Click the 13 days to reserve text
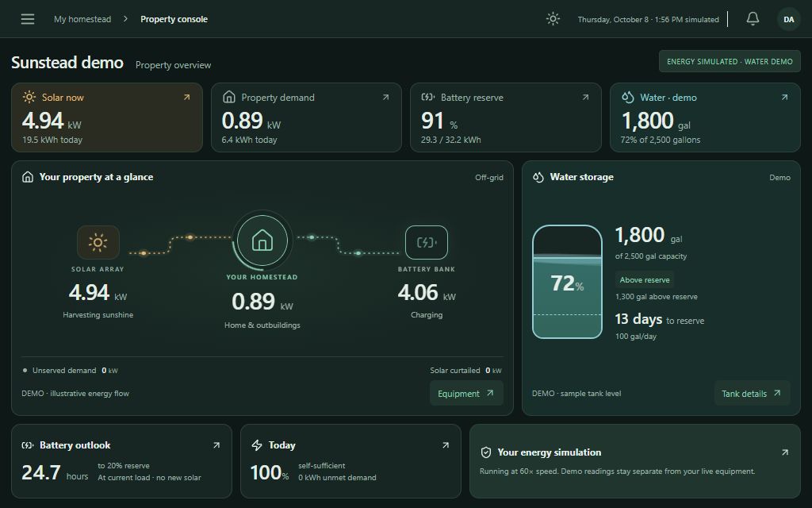The width and height of the screenshot is (812, 508). (x=659, y=319)
